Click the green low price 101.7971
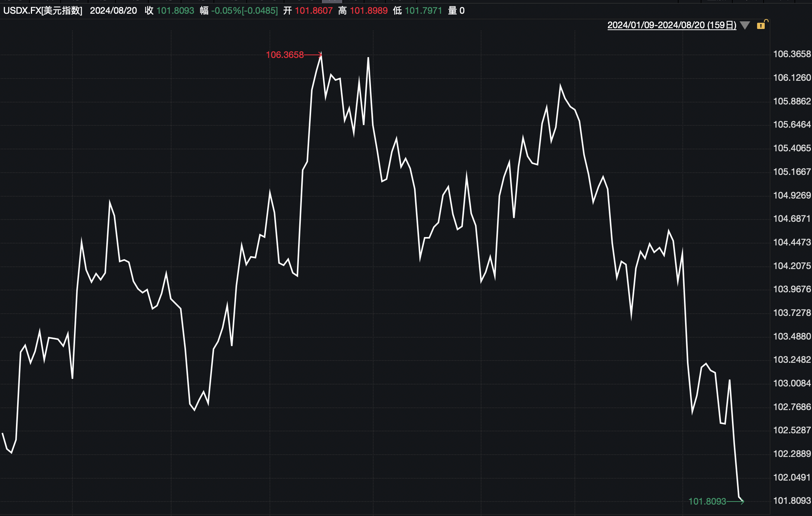The image size is (812, 516). tap(423, 11)
